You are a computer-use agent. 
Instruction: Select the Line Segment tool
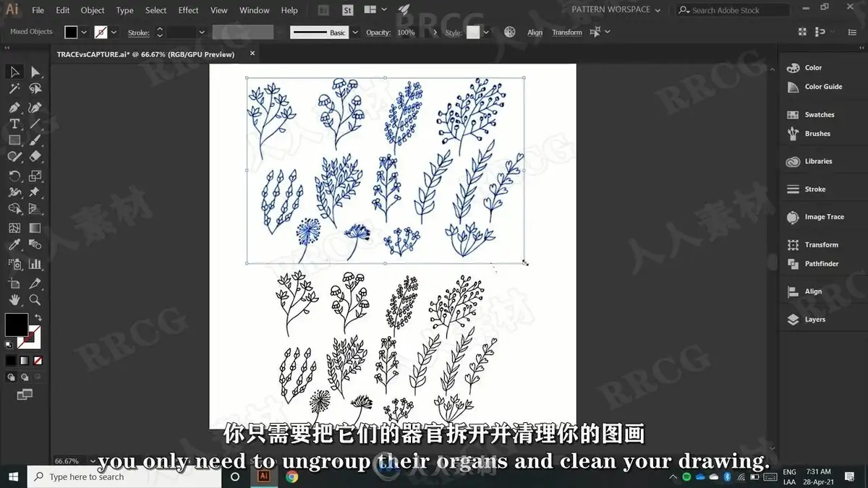pyautogui.click(x=35, y=124)
